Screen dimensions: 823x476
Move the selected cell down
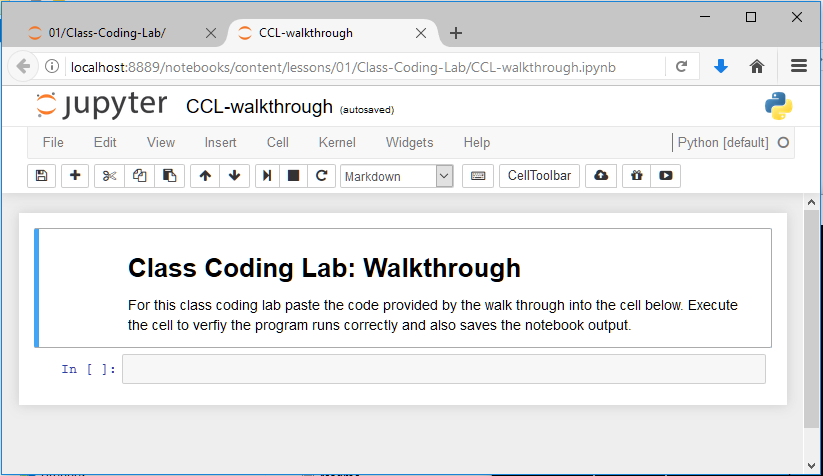[x=234, y=176]
